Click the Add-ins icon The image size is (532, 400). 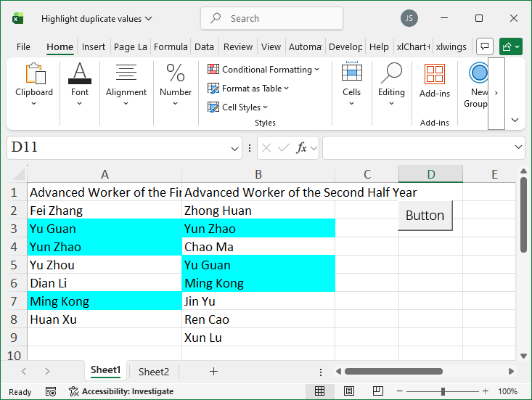pyautogui.click(x=434, y=74)
